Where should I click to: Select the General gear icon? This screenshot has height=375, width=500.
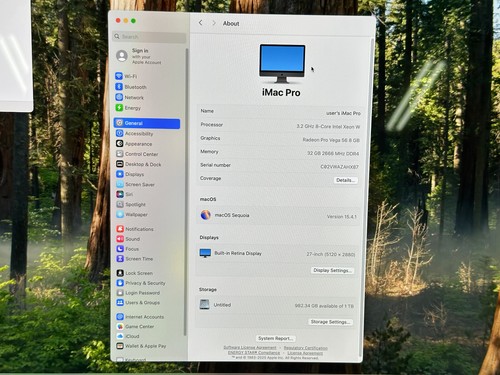(x=119, y=123)
